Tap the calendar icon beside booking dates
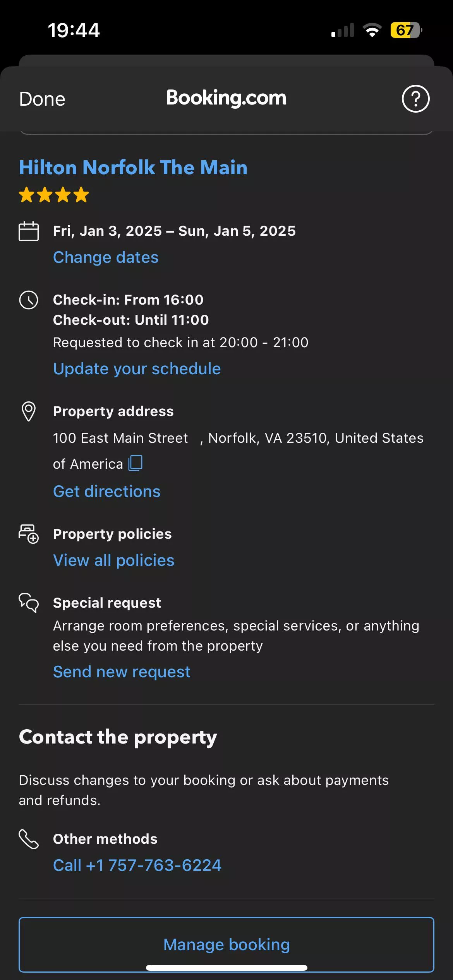This screenshot has width=453, height=980. point(29,231)
